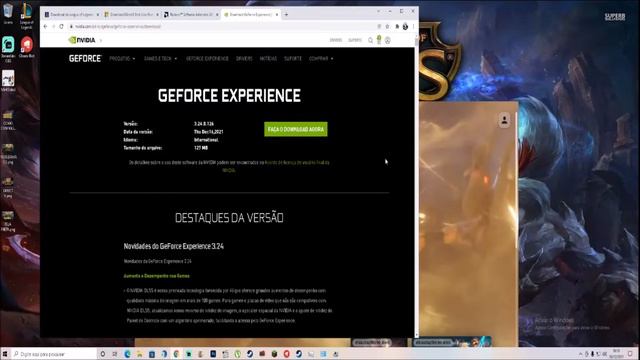This screenshot has height=360, width=640.
Task: Switch to the third Chrome tab with the AMD Software title
Action: (191, 14)
